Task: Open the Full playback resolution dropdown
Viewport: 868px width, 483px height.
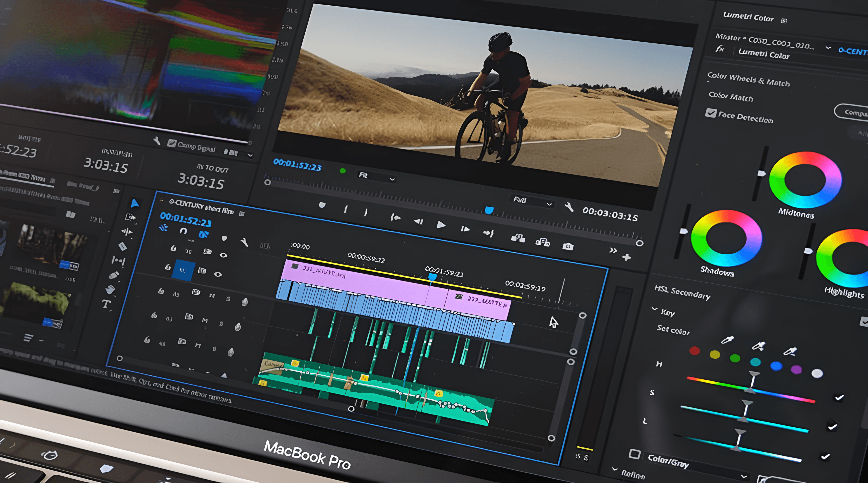Action: [x=532, y=201]
